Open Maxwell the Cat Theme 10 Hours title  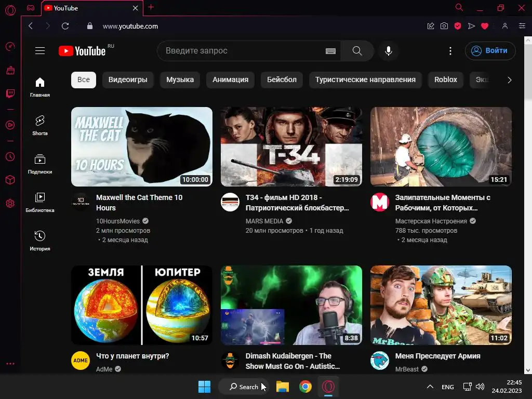139,203
